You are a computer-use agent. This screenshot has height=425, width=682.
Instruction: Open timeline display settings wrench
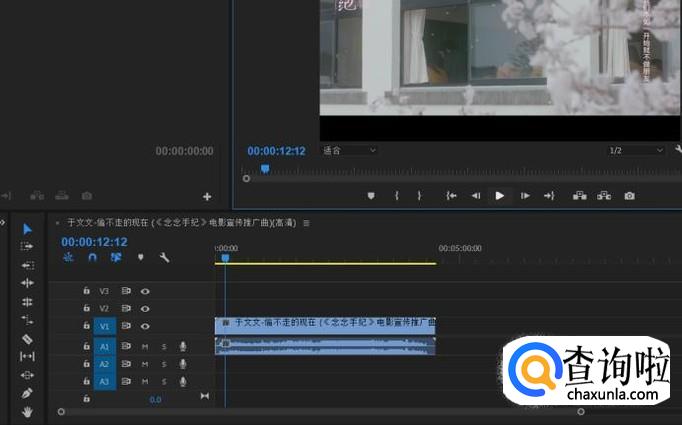click(x=164, y=257)
